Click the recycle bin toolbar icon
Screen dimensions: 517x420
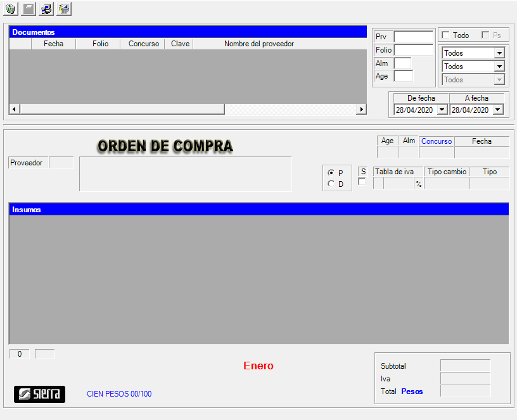point(11,9)
